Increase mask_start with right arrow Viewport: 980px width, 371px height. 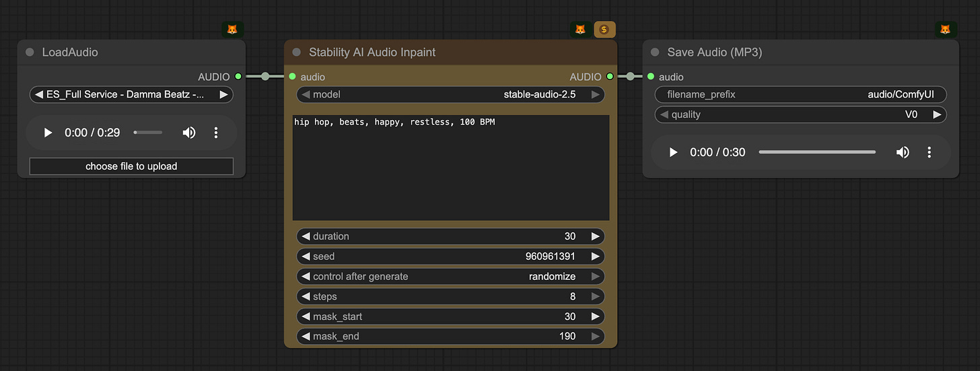(x=595, y=316)
